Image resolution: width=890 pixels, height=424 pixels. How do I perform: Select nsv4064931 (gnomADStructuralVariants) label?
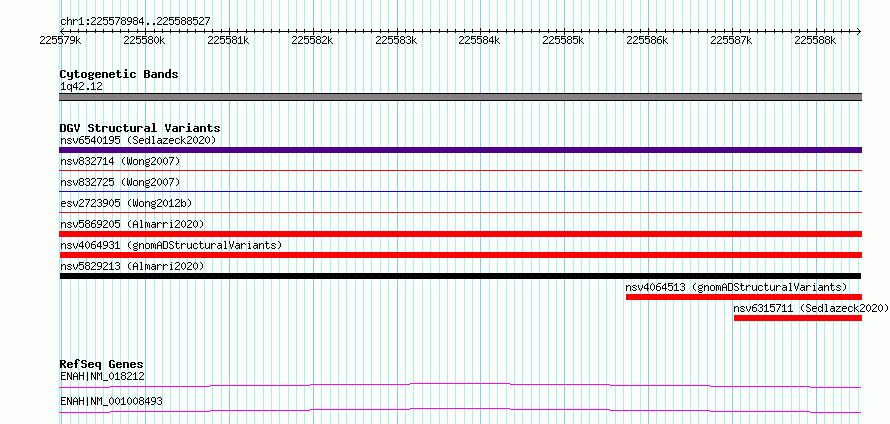[171, 245]
